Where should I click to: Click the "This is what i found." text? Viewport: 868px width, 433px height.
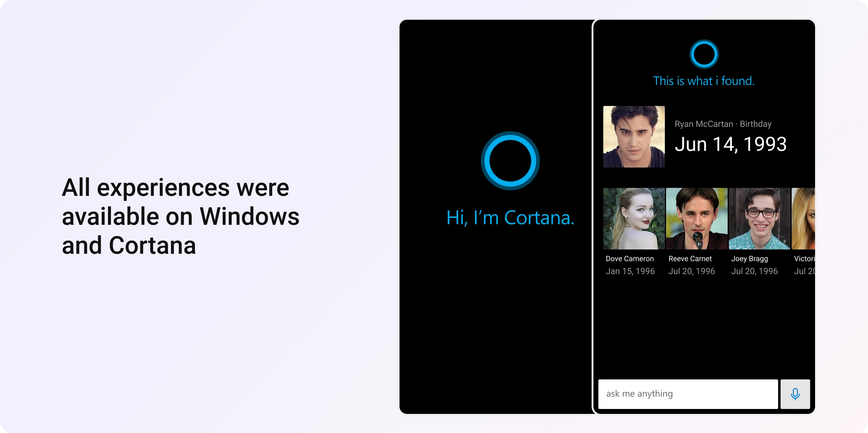(704, 81)
